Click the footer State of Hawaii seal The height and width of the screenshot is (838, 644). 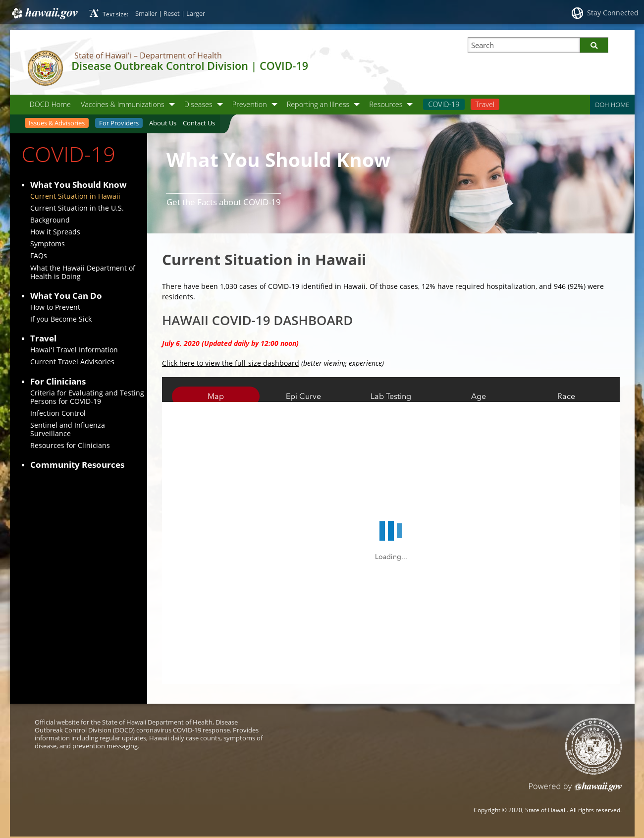coord(593,746)
